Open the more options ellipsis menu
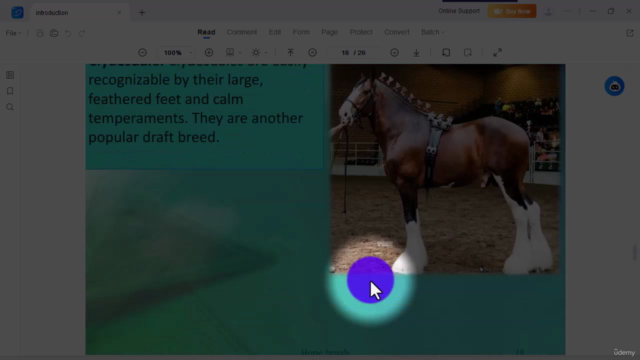The height and width of the screenshot is (360, 640). [568, 11]
